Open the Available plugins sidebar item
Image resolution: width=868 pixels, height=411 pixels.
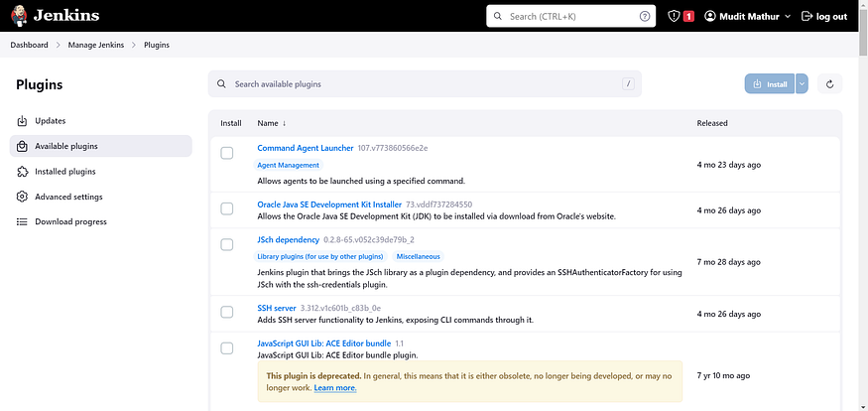tap(101, 146)
